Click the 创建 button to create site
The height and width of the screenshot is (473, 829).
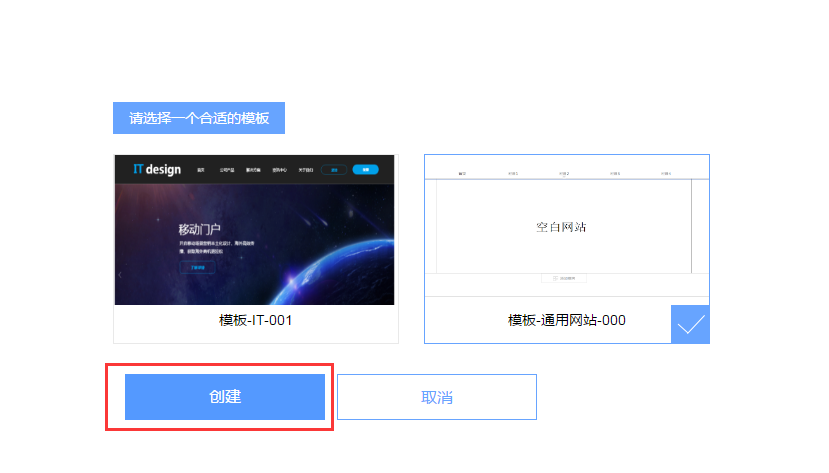point(225,397)
